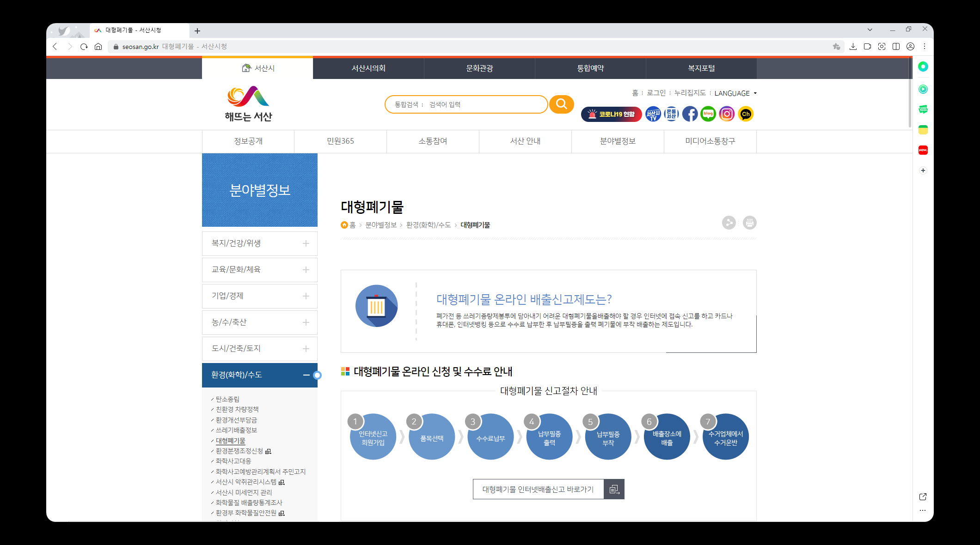Click the yellow memo sidebar icon
The width and height of the screenshot is (980, 545).
coord(923,130)
